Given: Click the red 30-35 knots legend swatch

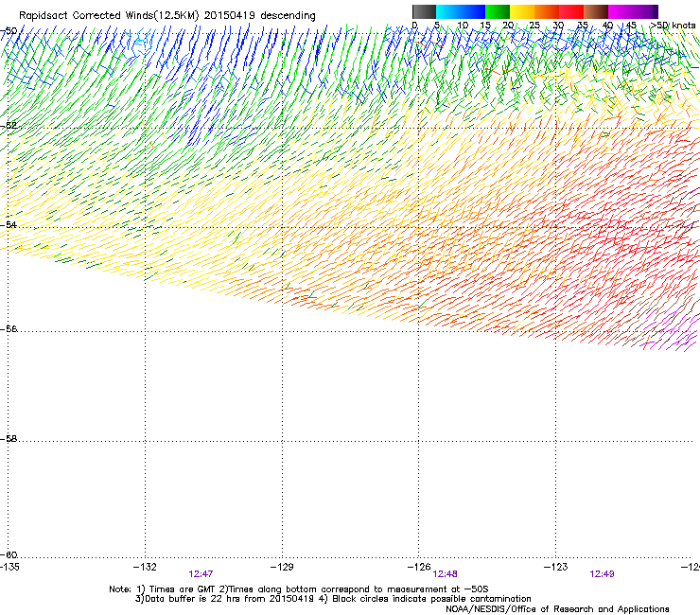Looking at the screenshot, I should pyautogui.click(x=571, y=11).
